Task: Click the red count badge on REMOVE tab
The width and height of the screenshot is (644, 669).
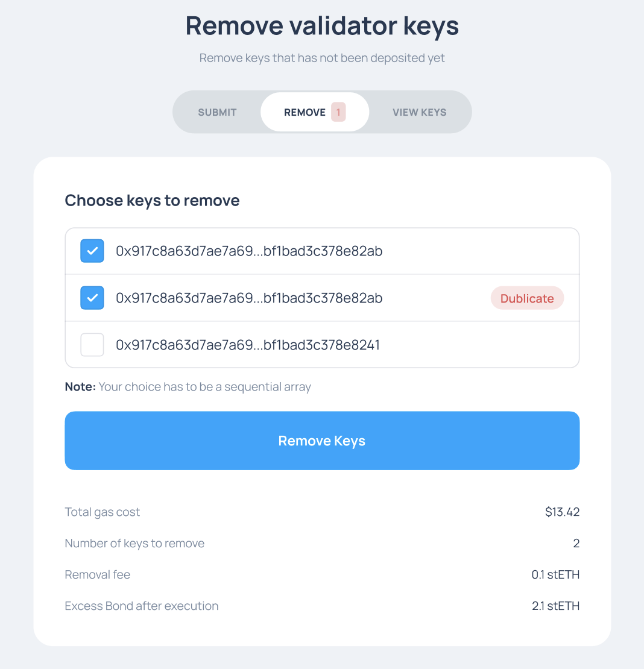Action: [x=338, y=112]
